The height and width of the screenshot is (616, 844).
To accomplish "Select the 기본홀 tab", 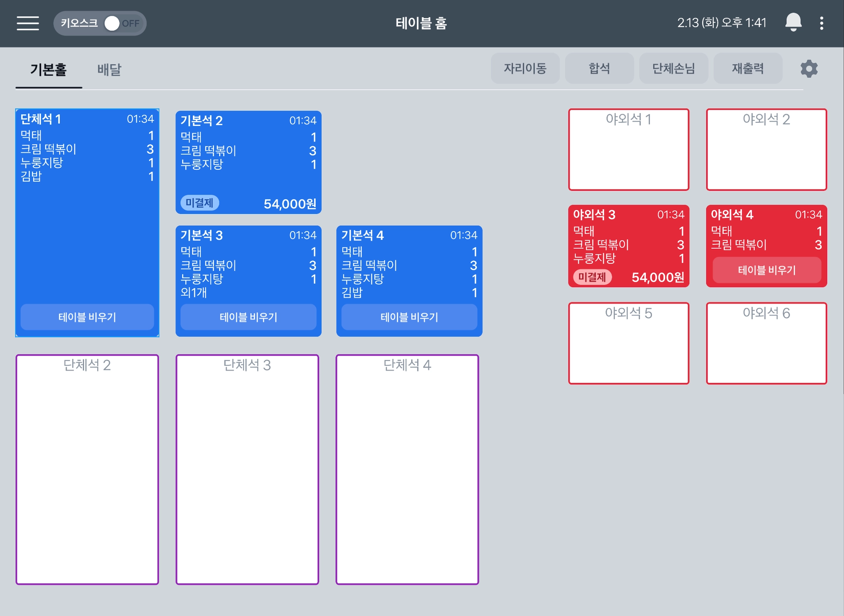I will (49, 69).
